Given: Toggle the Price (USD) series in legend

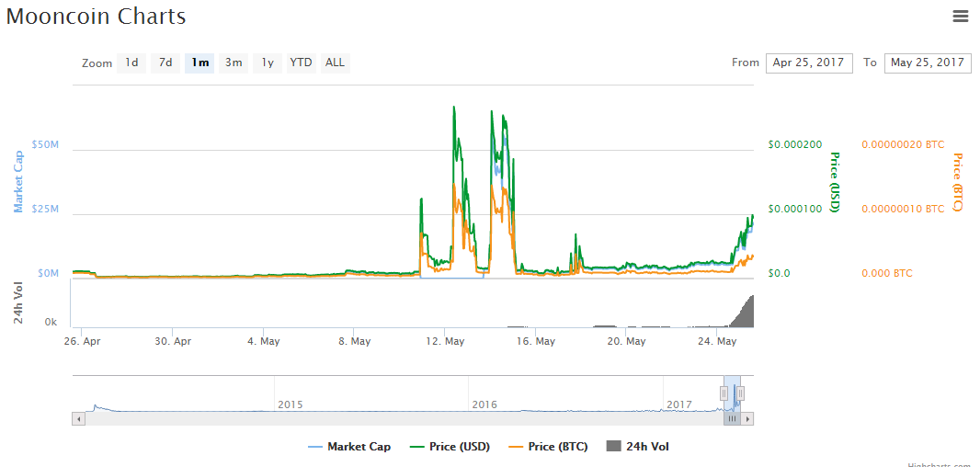Looking at the screenshot, I should pos(450,447).
